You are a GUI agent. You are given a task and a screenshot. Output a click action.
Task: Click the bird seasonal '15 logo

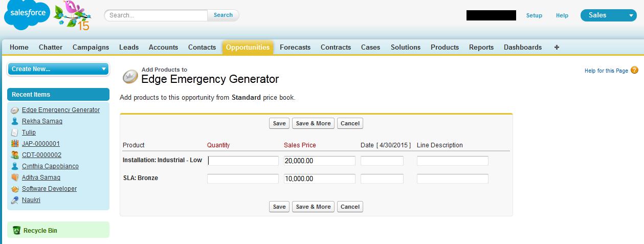pyautogui.click(x=74, y=15)
